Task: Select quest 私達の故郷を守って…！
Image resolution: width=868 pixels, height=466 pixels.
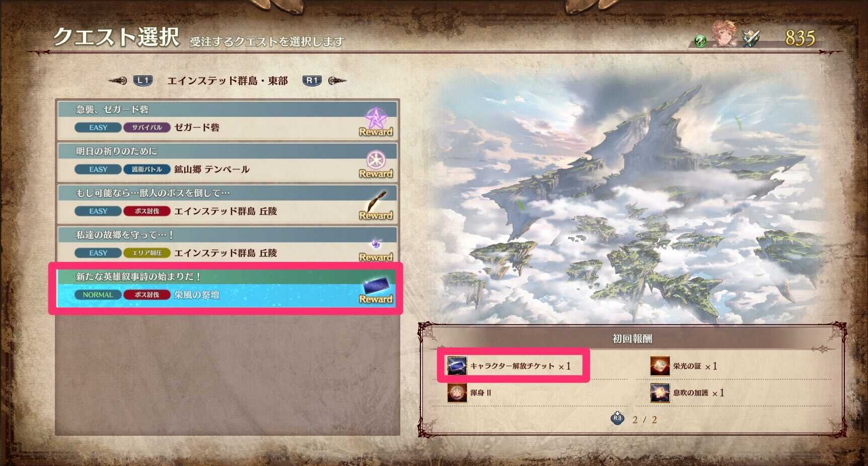Action: pyautogui.click(x=228, y=245)
